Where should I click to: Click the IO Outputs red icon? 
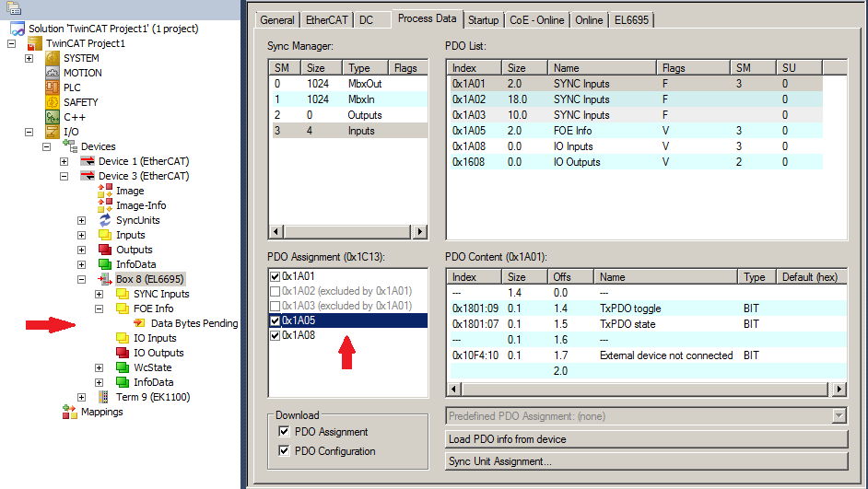[x=123, y=353]
